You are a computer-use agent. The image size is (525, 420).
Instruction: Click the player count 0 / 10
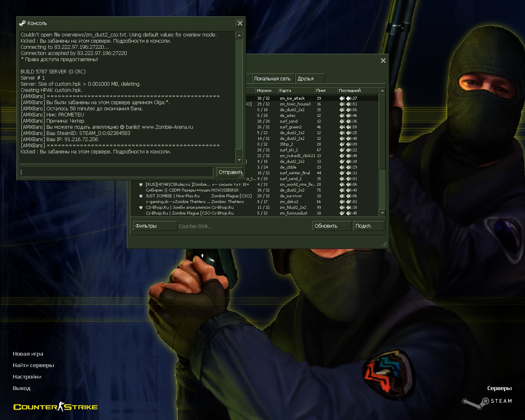(x=262, y=110)
